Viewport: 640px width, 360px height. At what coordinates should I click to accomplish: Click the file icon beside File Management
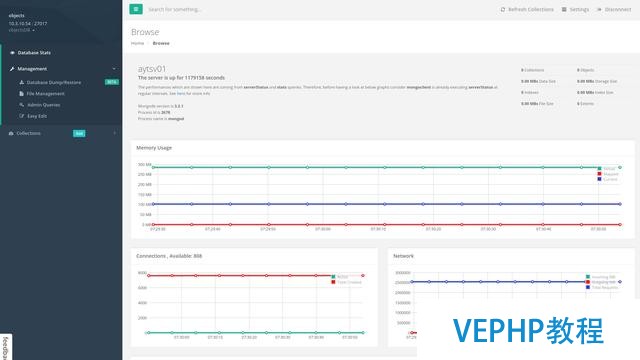(x=22, y=93)
